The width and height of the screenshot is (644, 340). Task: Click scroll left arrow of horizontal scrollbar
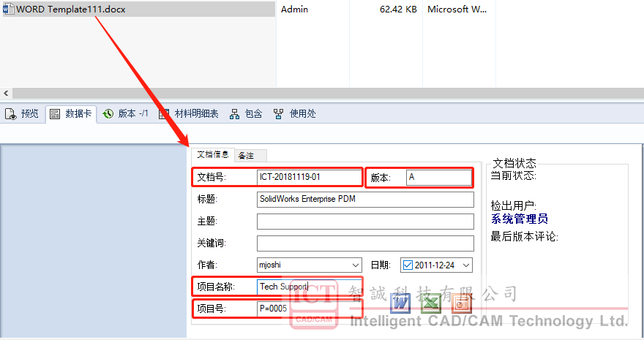6,93
